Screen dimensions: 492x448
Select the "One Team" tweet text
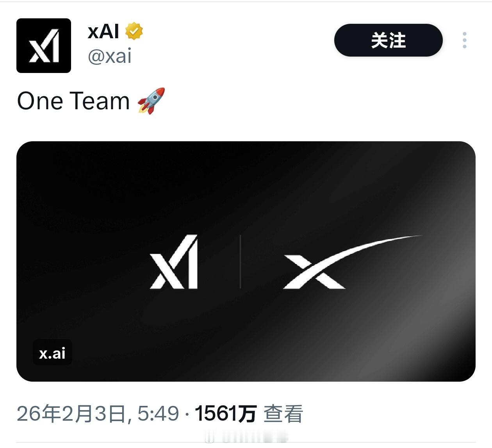73,101
